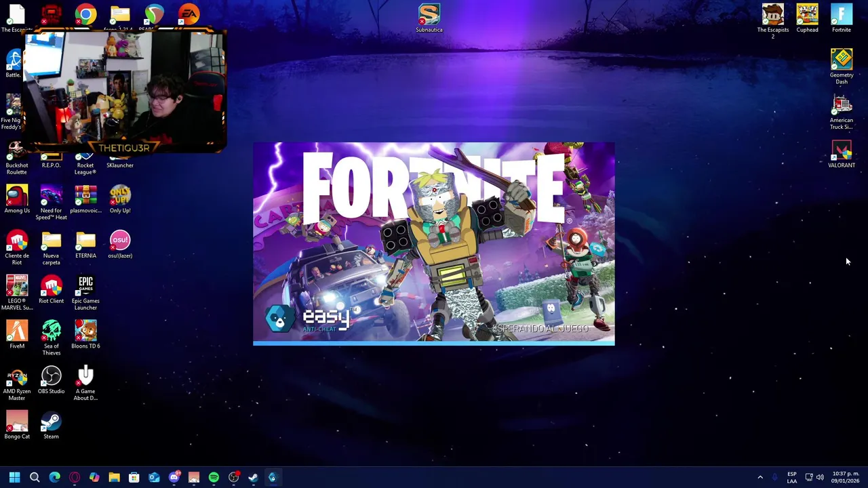
Task: Open the ETERNIA folder
Action: tap(85, 245)
